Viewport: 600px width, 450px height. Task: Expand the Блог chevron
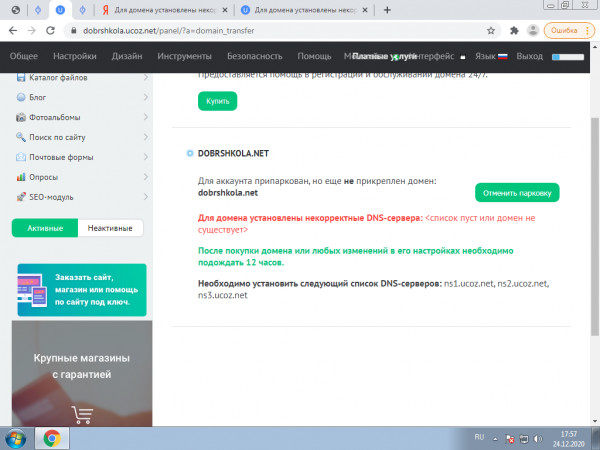(146, 97)
